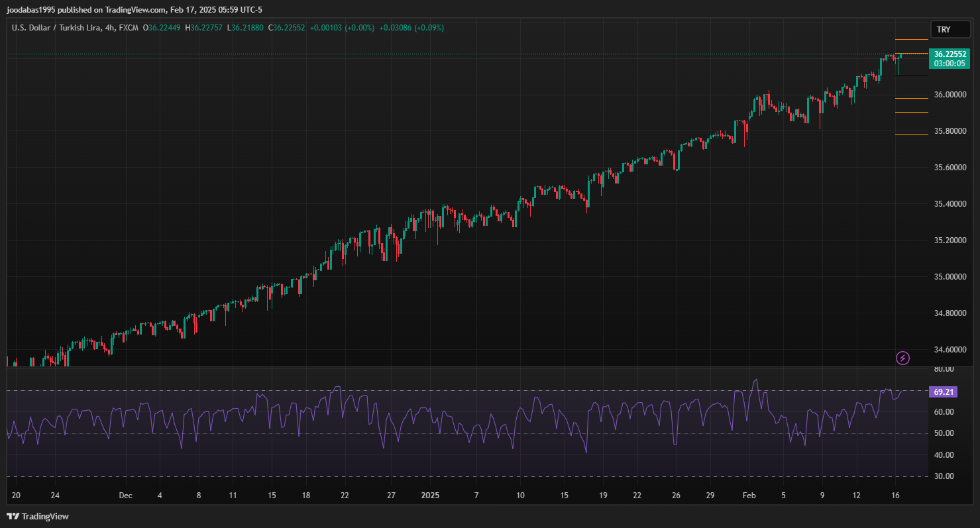Click the high value H36.22757

point(204,28)
